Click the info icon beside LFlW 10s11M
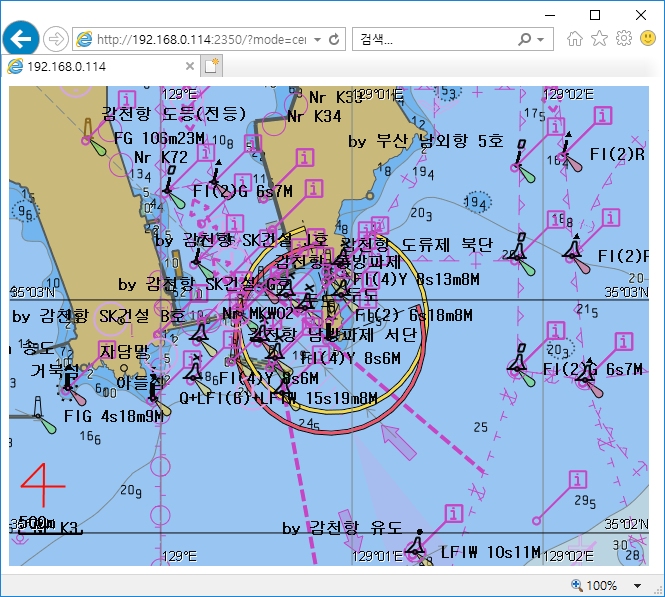The image size is (665, 597). [453, 513]
